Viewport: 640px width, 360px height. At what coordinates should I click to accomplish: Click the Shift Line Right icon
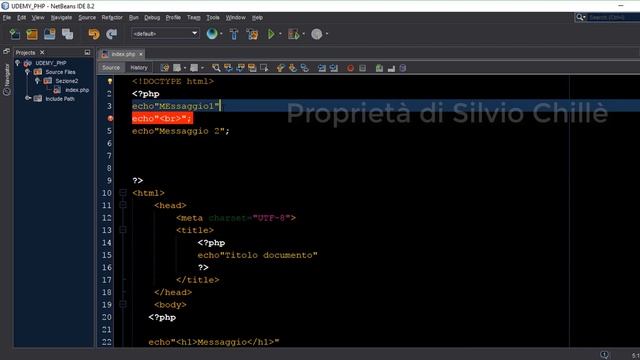tap(333, 68)
